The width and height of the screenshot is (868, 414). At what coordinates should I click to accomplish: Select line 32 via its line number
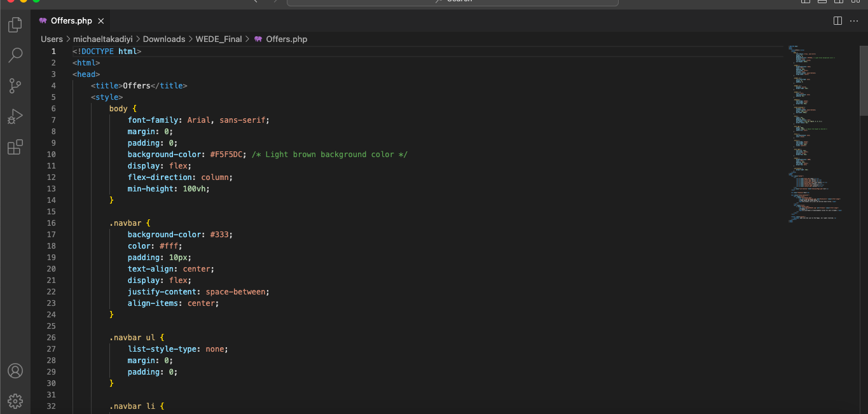(x=51, y=406)
